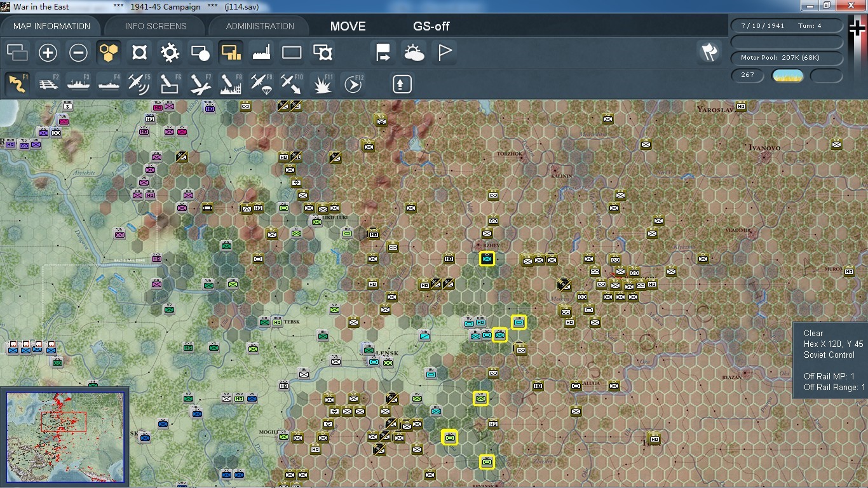This screenshot has height=488, width=868.
Task: Toggle the GS-off ground support setting
Action: point(431,27)
